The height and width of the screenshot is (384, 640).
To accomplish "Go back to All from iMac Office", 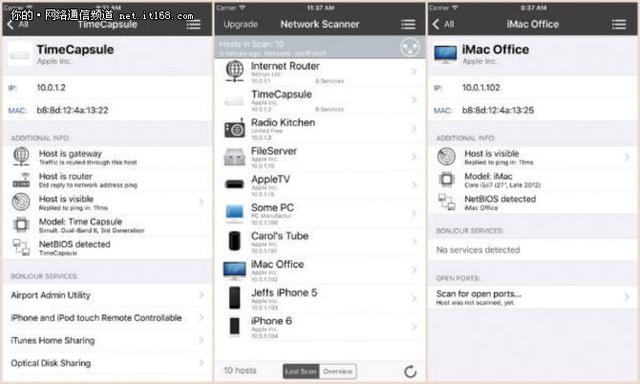I will point(443,24).
